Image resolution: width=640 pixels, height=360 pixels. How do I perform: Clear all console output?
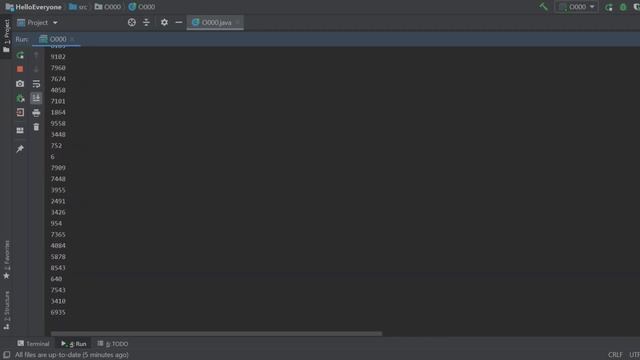(36, 127)
